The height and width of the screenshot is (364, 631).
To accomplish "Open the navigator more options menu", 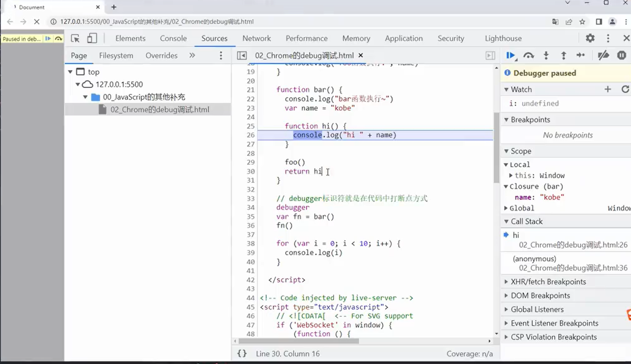I will pos(221,55).
